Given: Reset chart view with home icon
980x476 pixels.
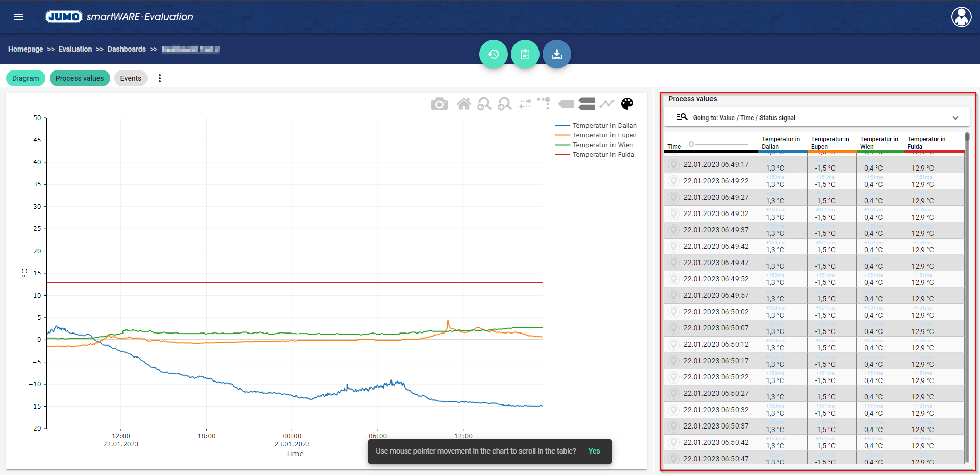Looking at the screenshot, I should tap(463, 104).
